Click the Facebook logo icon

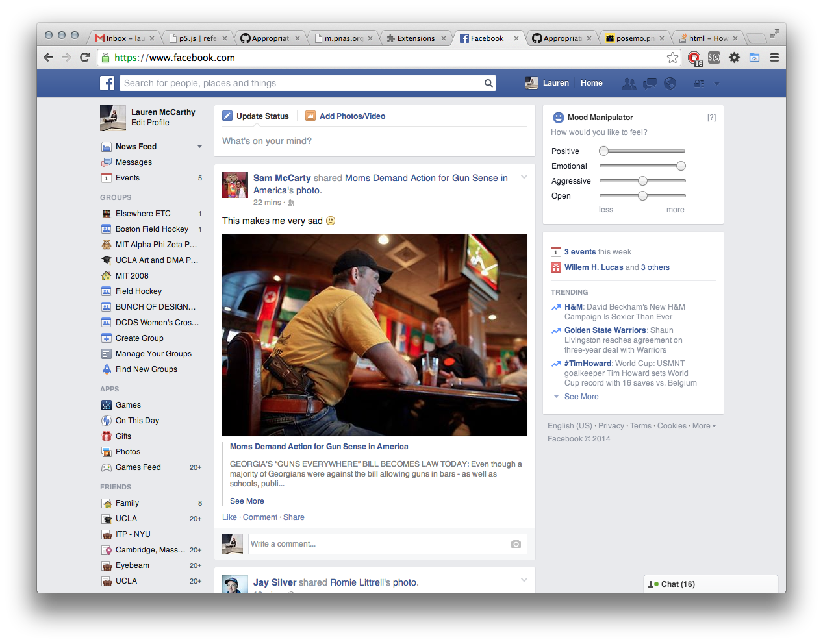(x=107, y=83)
